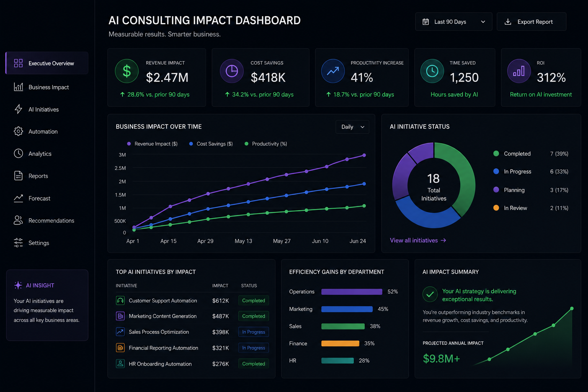Click the $612K impact value
This screenshot has width=588, height=392.
[x=220, y=301]
